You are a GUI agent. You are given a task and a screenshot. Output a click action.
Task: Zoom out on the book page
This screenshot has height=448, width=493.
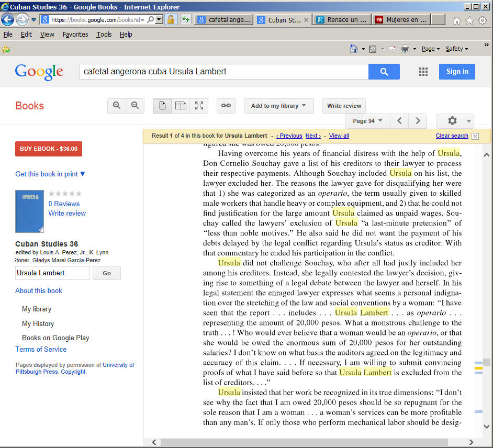[x=135, y=106]
